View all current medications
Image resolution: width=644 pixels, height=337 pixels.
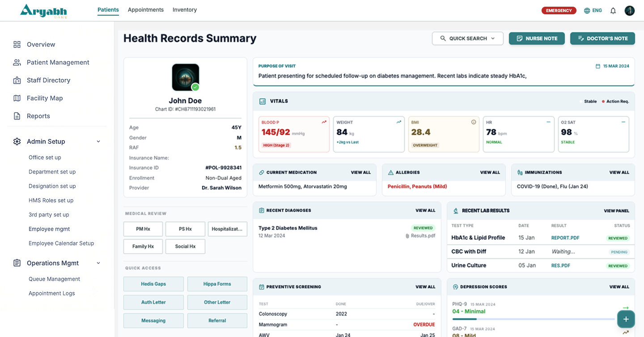click(360, 173)
